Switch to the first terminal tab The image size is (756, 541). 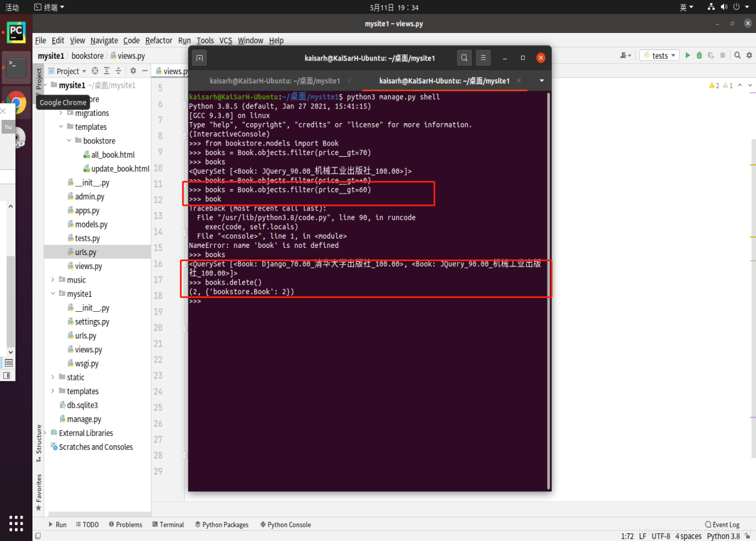point(275,81)
